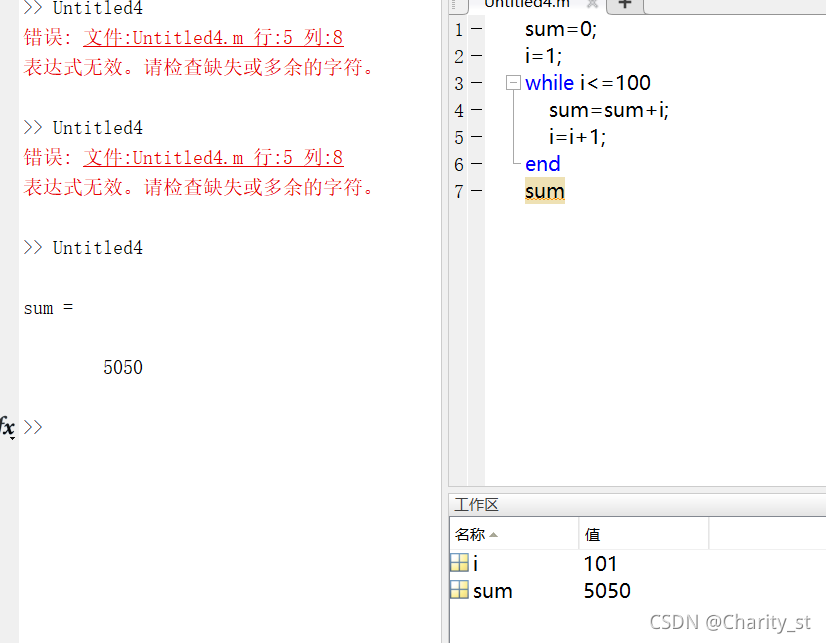This screenshot has width=826, height=643.
Task: Close the Untitled4.m editor tab
Action: tap(592, 4)
